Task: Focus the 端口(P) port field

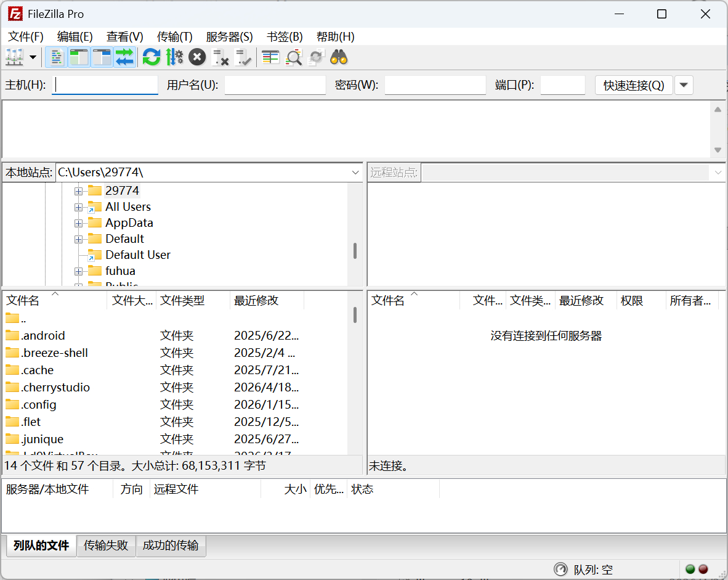Action: point(563,85)
